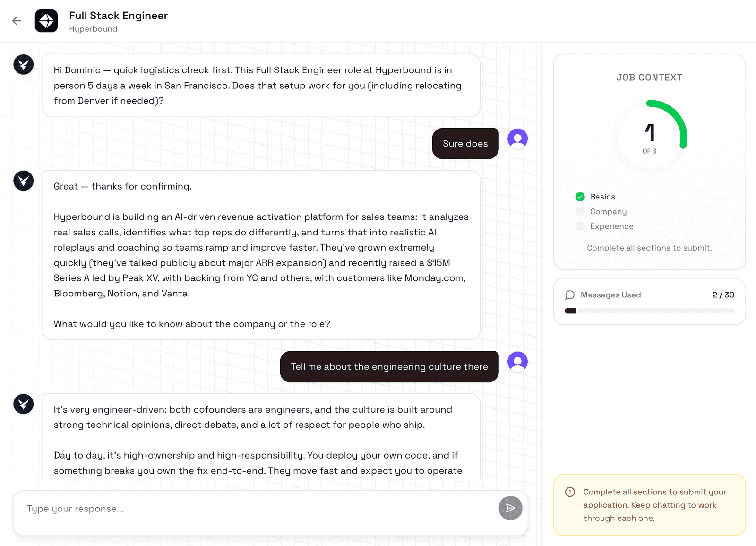Open the Hyperbound company logo
The height and width of the screenshot is (546, 756).
pos(46,21)
